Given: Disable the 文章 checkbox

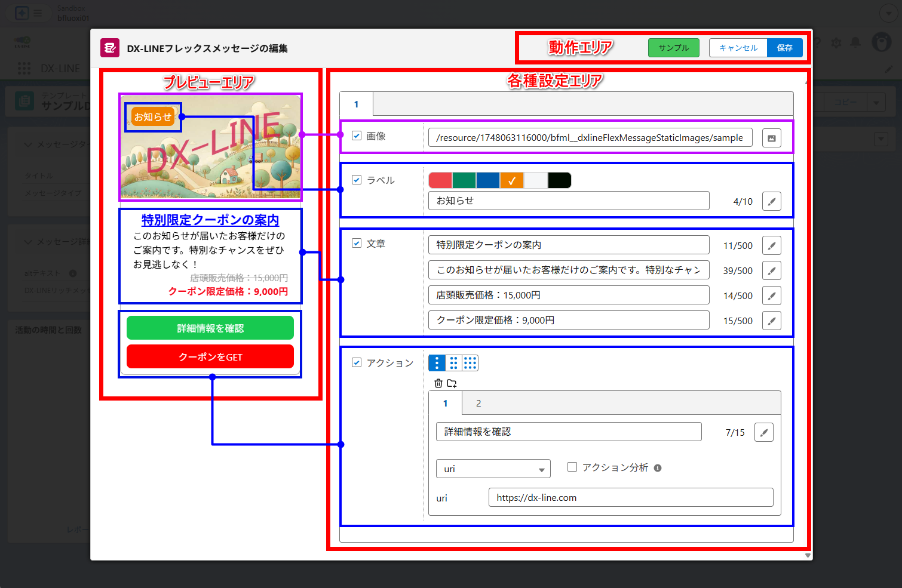Looking at the screenshot, I should 357,243.
